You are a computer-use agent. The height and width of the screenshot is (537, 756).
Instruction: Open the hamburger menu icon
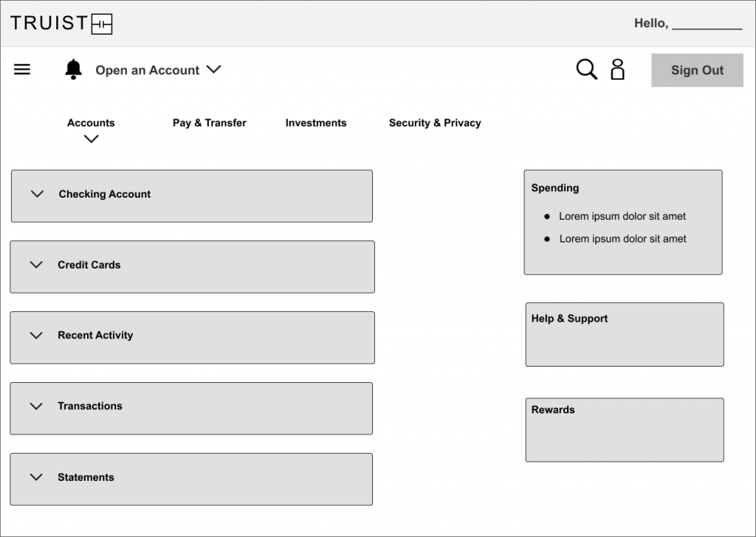point(22,69)
